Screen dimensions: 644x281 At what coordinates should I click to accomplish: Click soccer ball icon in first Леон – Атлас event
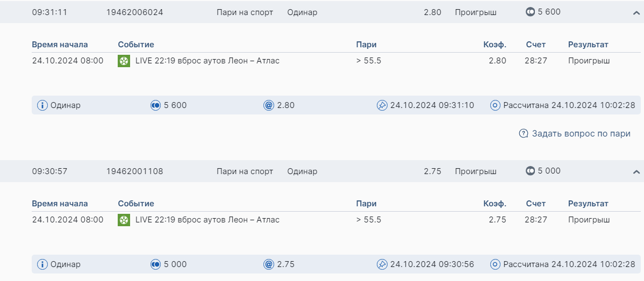point(124,61)
